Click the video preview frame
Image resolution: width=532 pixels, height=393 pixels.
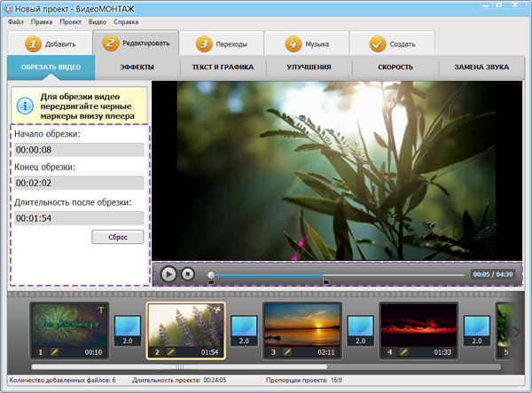pos(337,170)
